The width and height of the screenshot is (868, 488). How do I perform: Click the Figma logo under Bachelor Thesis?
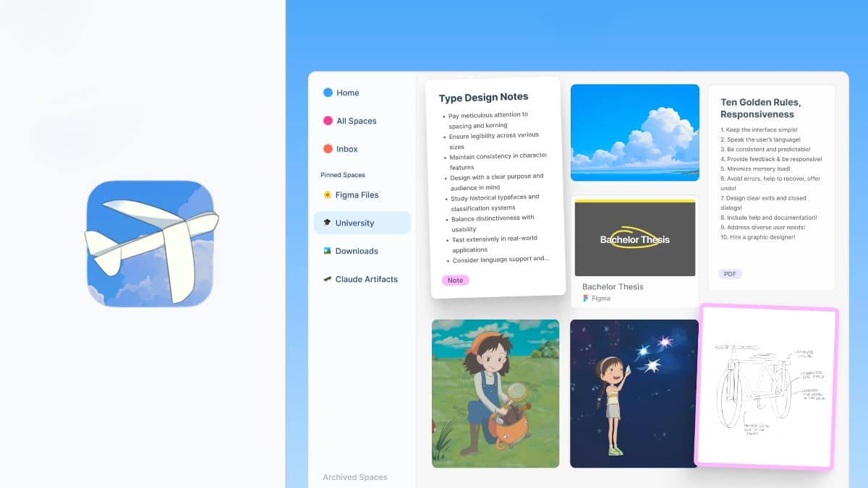click(x=586, y=298)
